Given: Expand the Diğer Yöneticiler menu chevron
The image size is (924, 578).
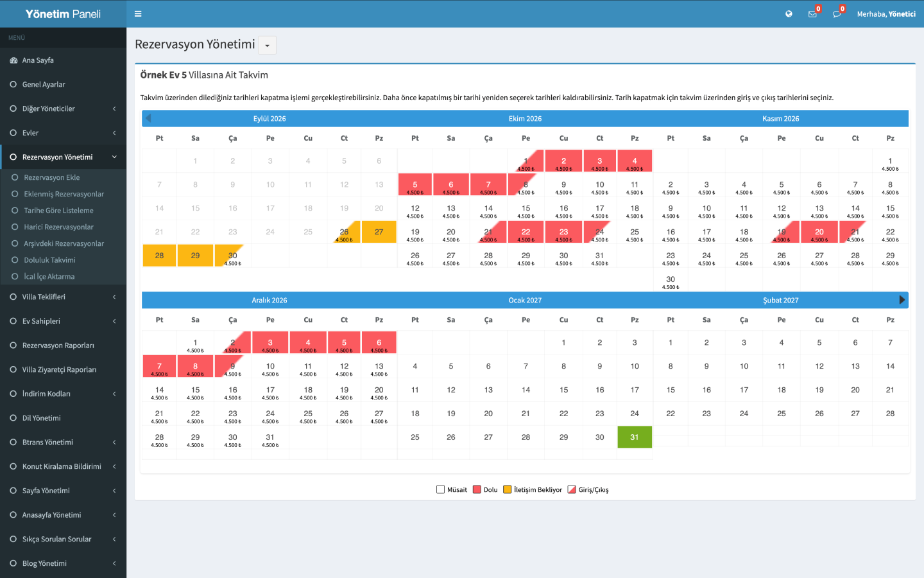Looking at the screenshot, I should pos(114,109).
